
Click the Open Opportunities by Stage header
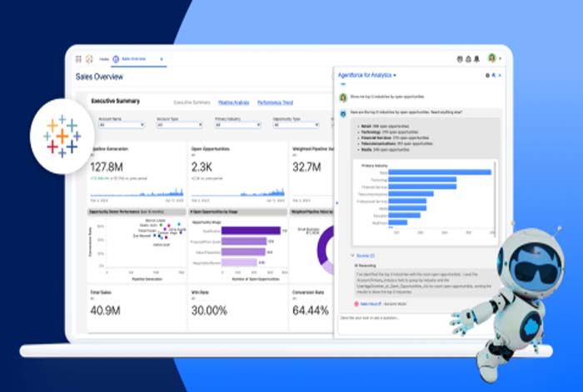point(238,211)
